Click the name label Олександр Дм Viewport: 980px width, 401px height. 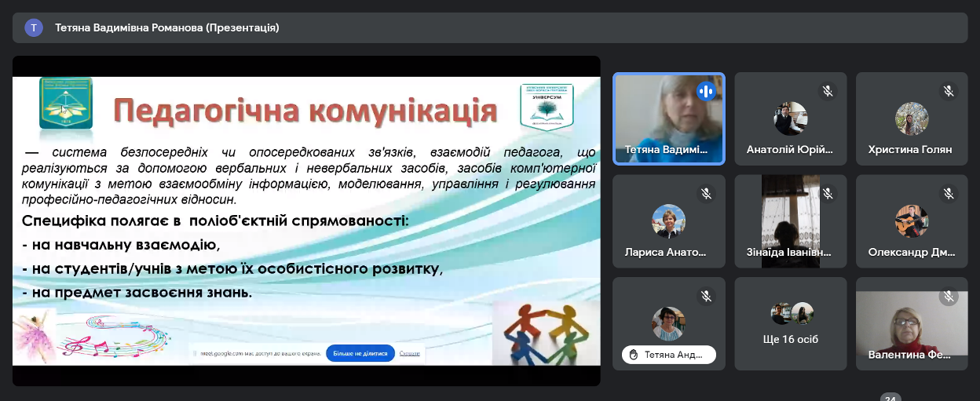[912, 253]
